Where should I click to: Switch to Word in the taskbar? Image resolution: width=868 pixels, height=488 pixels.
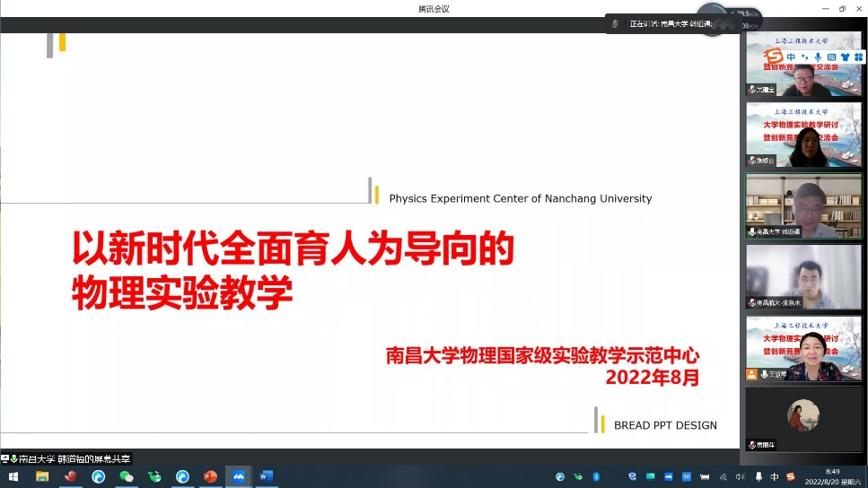(x=266, y=476)
